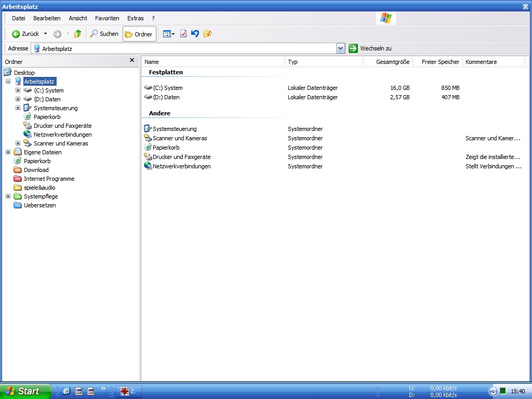This screenshot has height=399, width=532.
Task: Click the blue Undo arrow icon
Action: 195,34
